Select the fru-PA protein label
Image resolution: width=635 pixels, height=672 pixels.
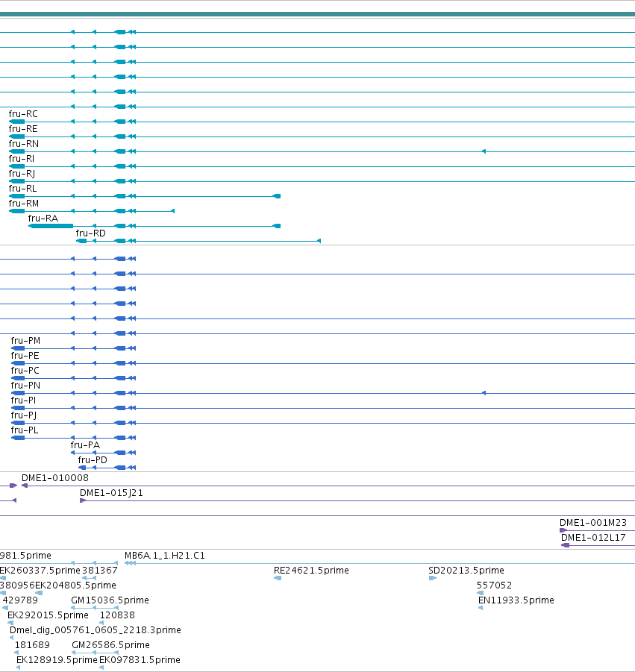tap(85, 445)
